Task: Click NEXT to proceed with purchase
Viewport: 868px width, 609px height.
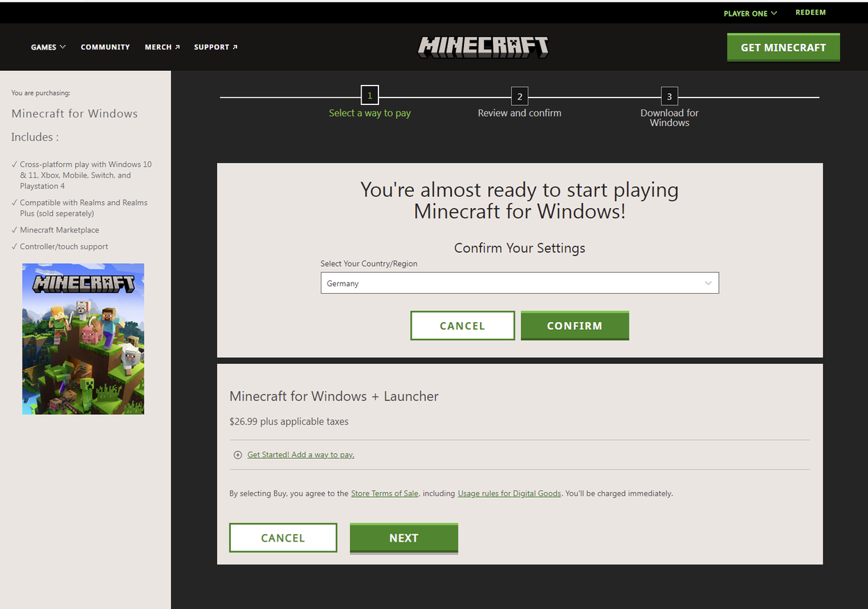Action: click(x=403, y=537)
